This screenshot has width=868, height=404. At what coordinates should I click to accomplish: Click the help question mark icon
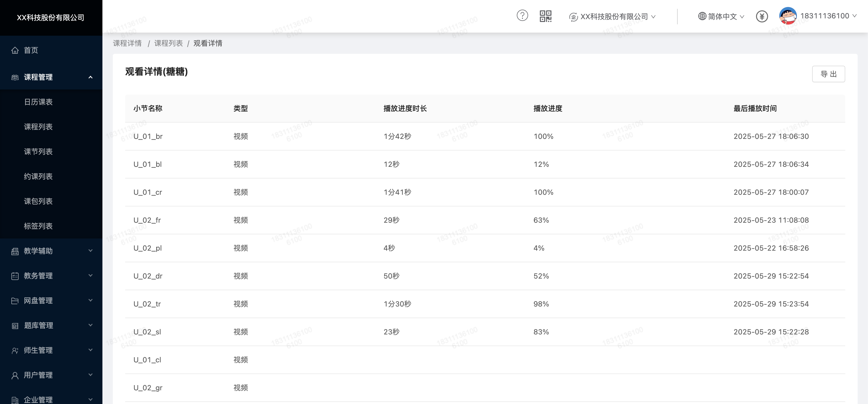coord(522,16)
